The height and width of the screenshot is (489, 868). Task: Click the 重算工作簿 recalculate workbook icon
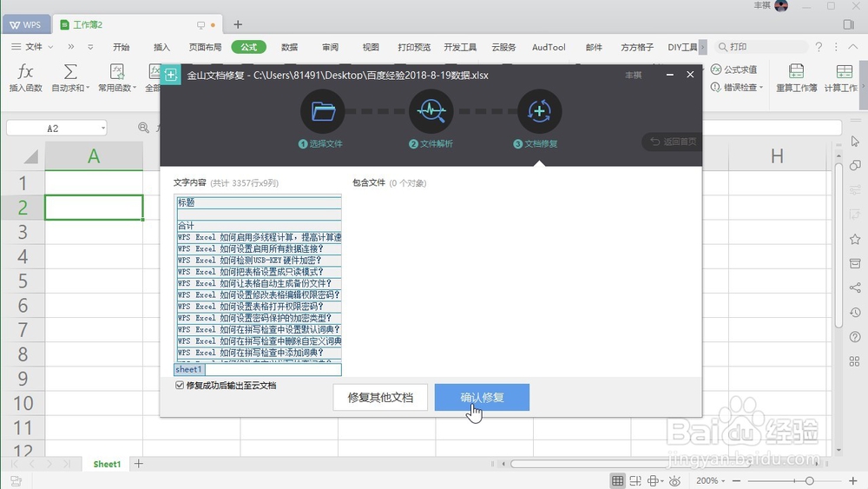796,71
